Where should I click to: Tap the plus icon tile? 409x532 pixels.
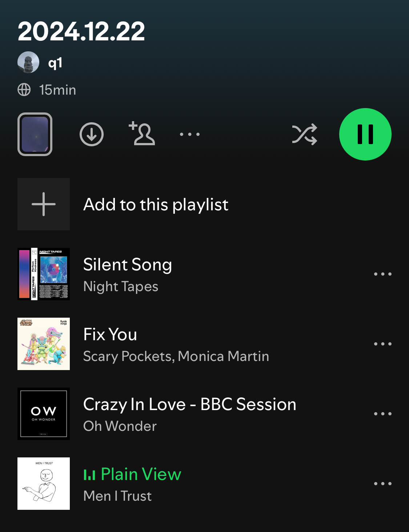44,204
